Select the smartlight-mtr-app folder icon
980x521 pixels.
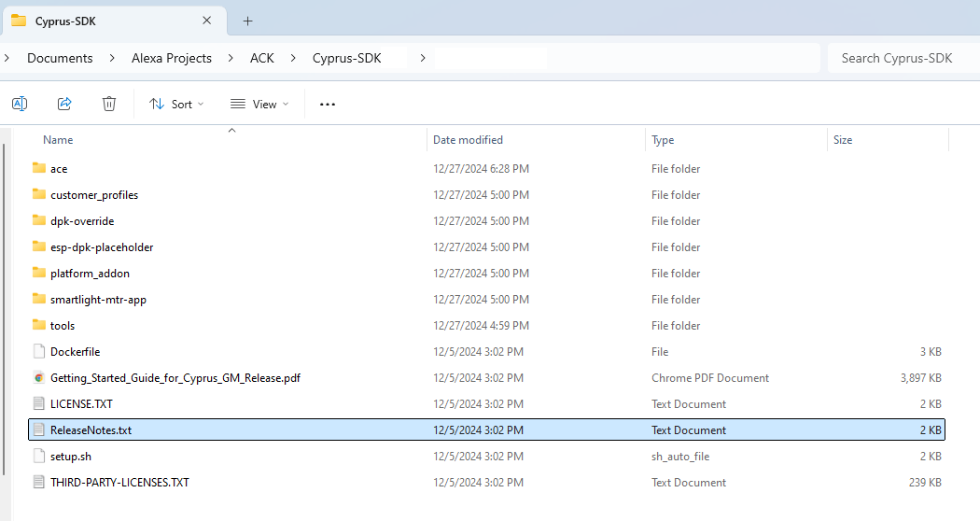tap(39, 299)
